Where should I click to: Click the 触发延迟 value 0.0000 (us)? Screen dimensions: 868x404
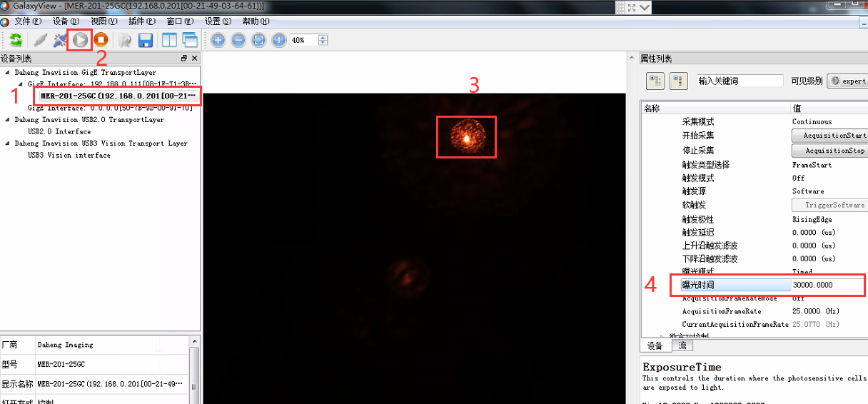[814, 232]
